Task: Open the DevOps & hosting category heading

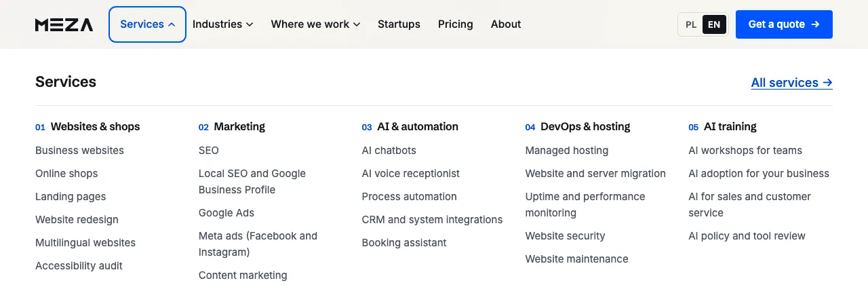Action: coord(578,127)
